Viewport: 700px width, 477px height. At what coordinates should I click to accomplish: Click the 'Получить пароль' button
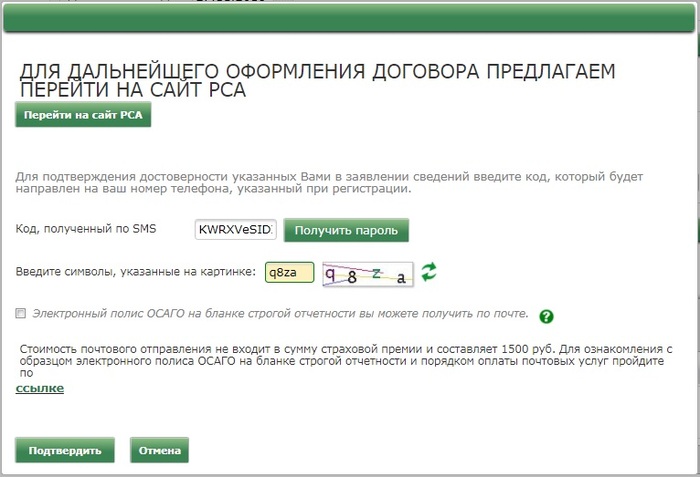tap(346, 230)
